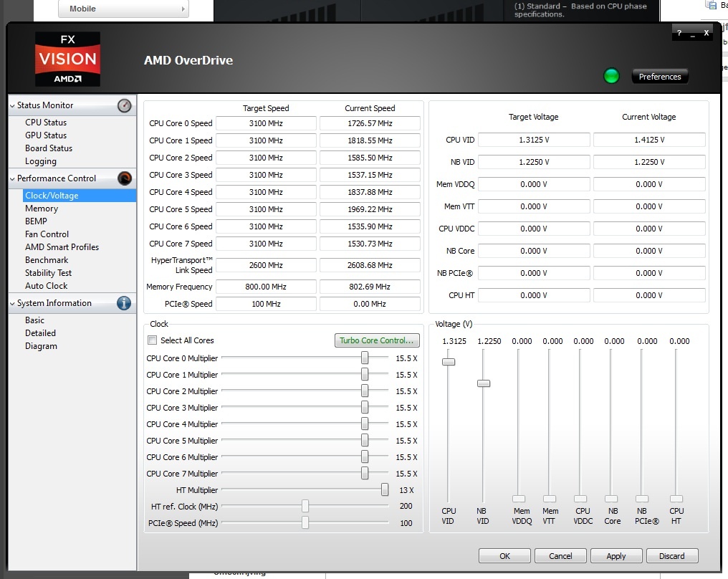Image resolution: width=728 pixels, height=579 pixels.
Task: Collapse the System Information section
Action: point(12,304)
